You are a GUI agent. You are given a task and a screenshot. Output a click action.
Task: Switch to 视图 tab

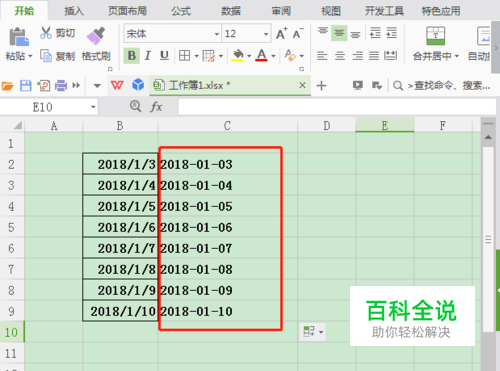(331, 11)
